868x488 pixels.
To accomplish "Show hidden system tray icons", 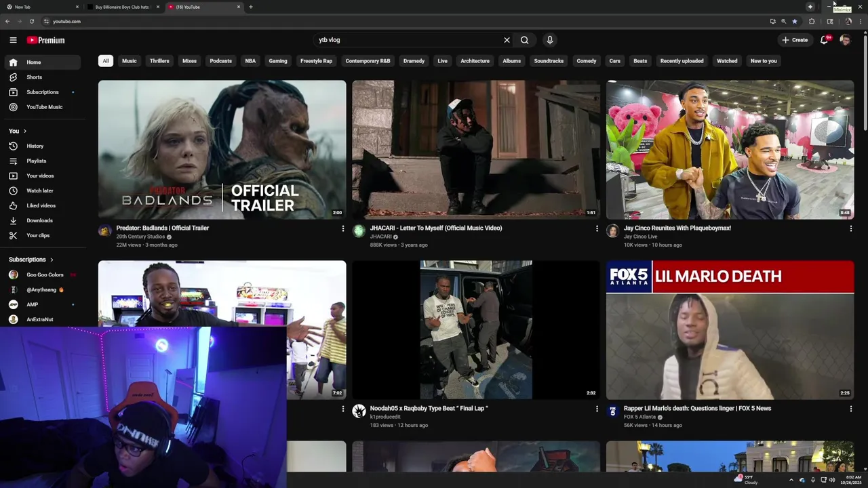I will 791,480.
